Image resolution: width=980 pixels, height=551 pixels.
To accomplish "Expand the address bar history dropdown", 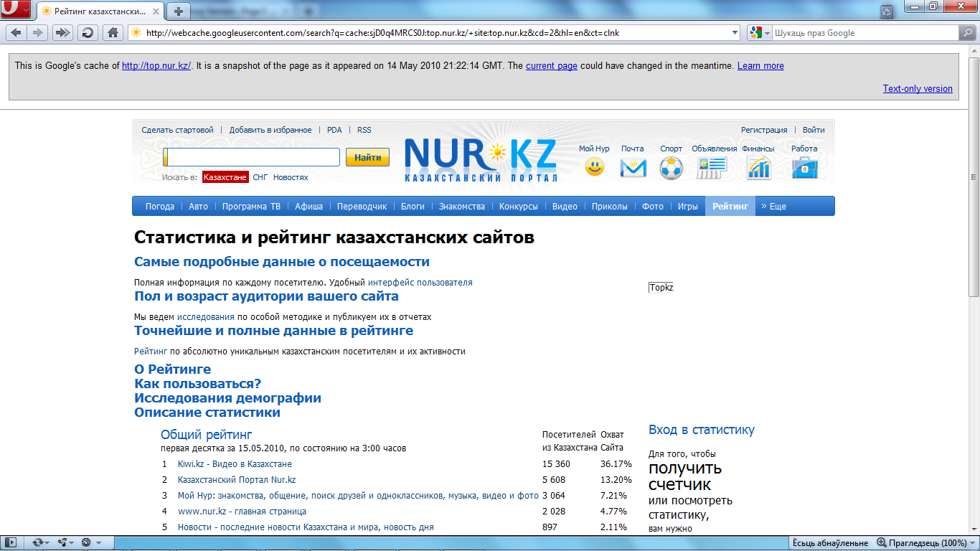I will pyautogui.click(x=735, y=33).
